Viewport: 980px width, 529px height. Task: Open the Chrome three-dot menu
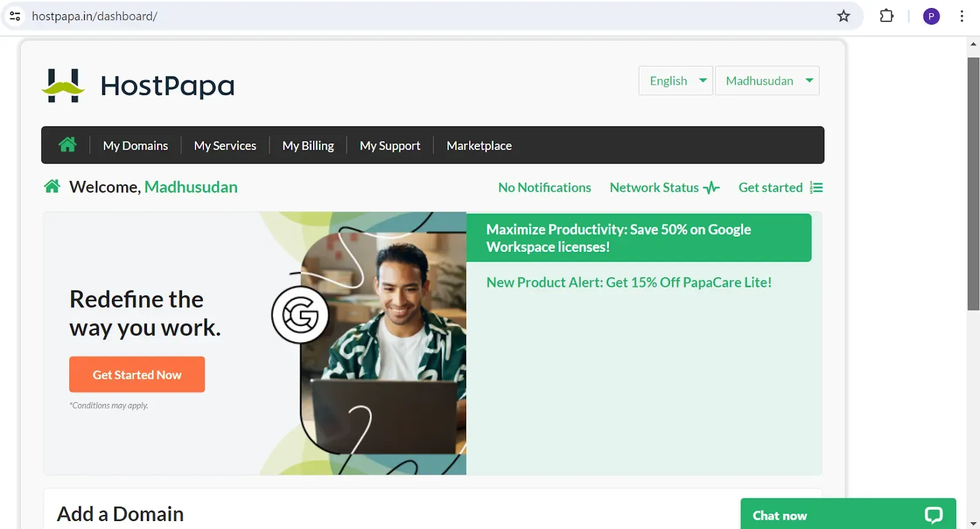coord(962,16)
